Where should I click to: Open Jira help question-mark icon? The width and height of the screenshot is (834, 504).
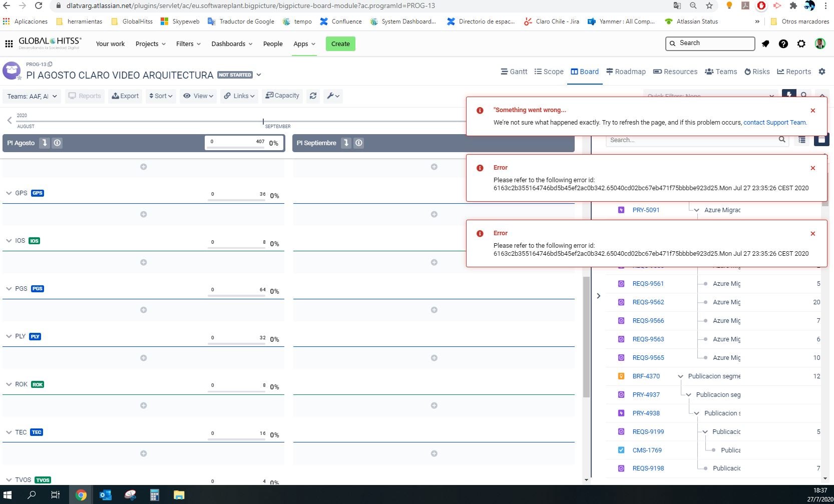[783, 44]
